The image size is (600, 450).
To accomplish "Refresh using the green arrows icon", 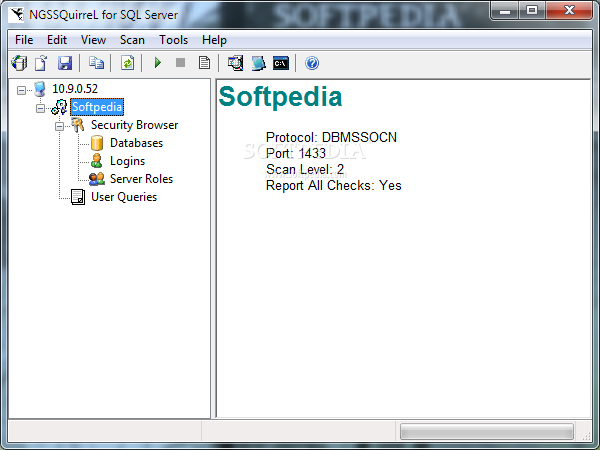I will click(127, 63).
